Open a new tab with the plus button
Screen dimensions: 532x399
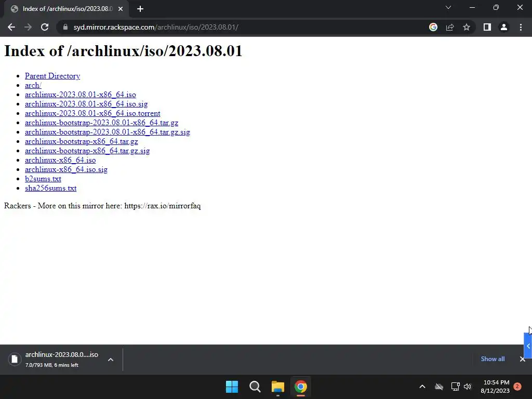point(140,9)
